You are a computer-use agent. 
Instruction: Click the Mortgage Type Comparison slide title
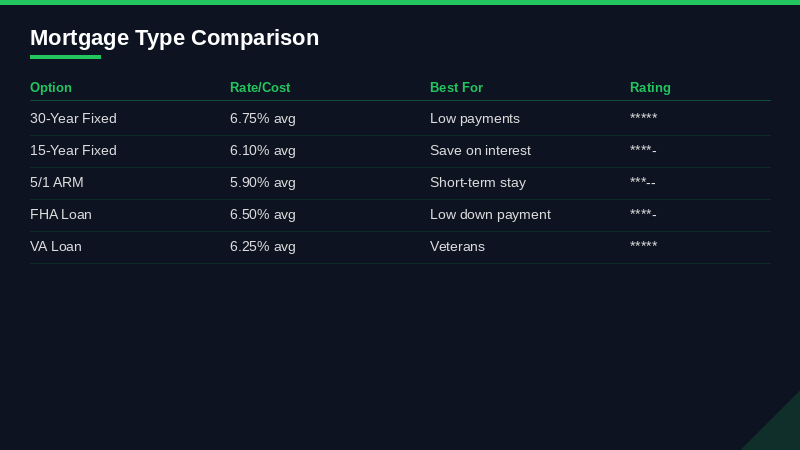(174, 38)
